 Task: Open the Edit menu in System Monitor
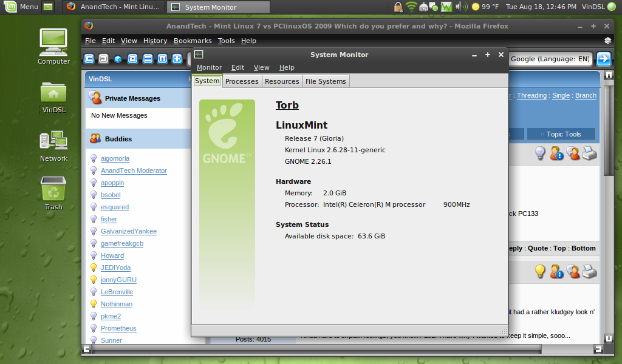pos(238,67)
